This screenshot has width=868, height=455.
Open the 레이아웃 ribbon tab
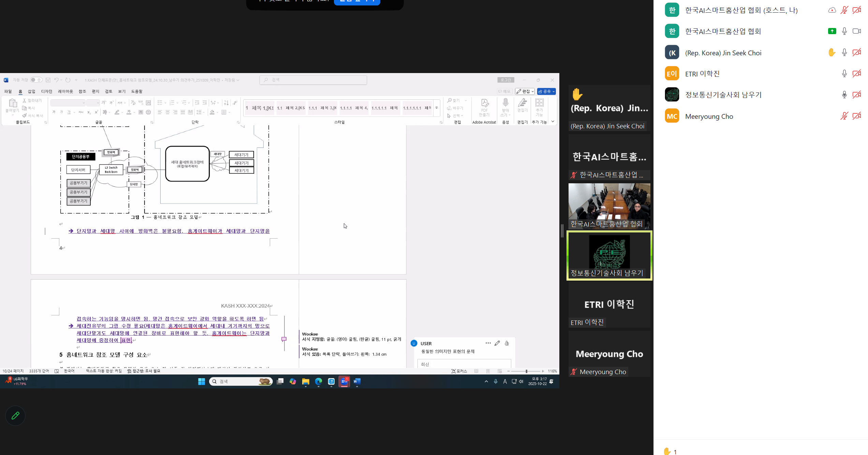click(x=65, y=91)
